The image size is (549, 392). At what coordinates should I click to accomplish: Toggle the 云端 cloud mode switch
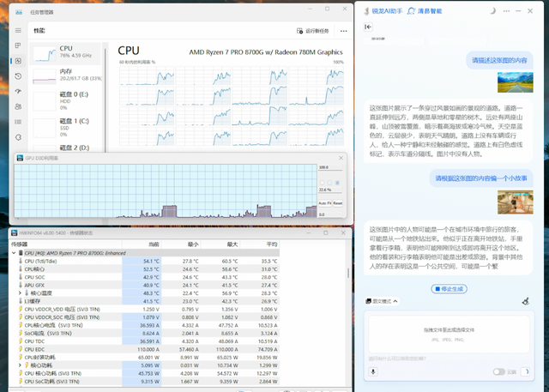[499, 371]
